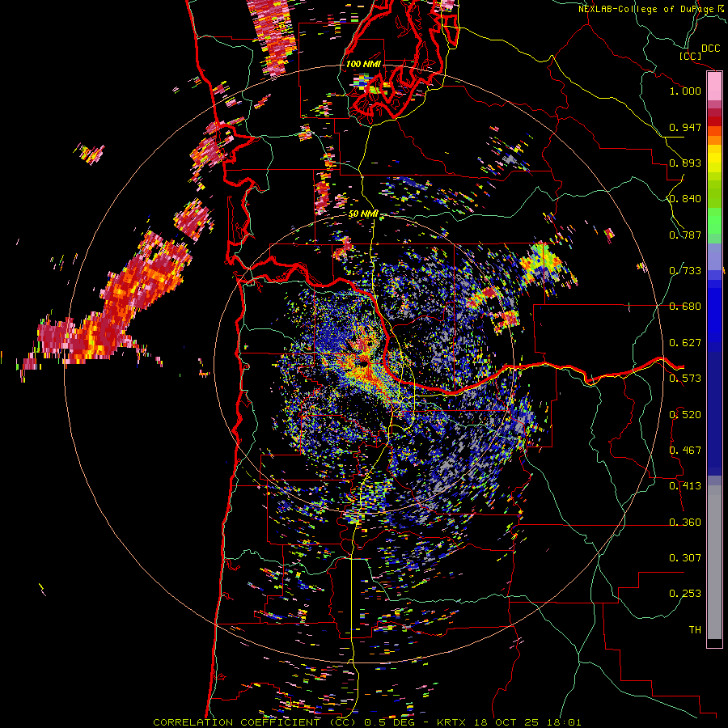Screen dimensions: 728x728
Task: Click the DCC label above the color scale
Action: pyautogui.click(x=710, y=49)
